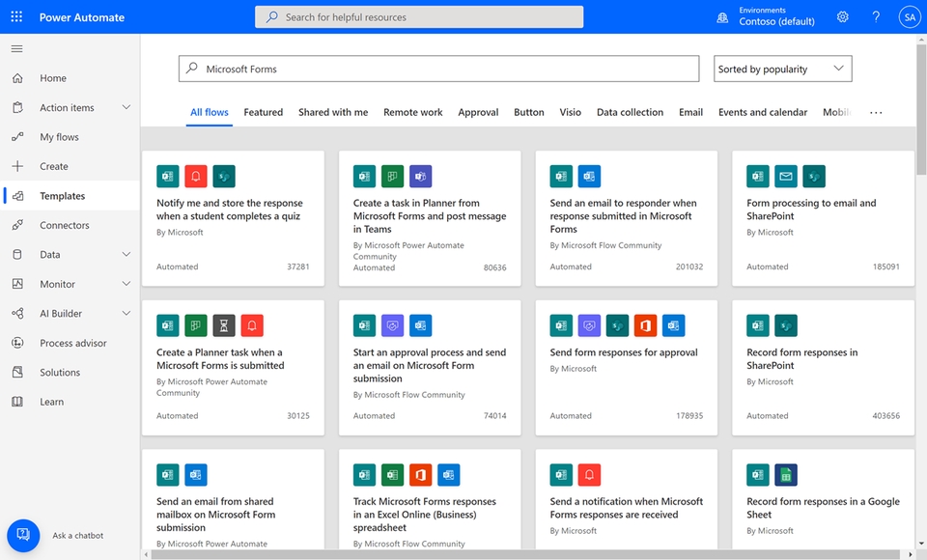The height and width of the screenshot is (560, 927).
Task: Click the Create plus icon
Action: coord(17,166)
